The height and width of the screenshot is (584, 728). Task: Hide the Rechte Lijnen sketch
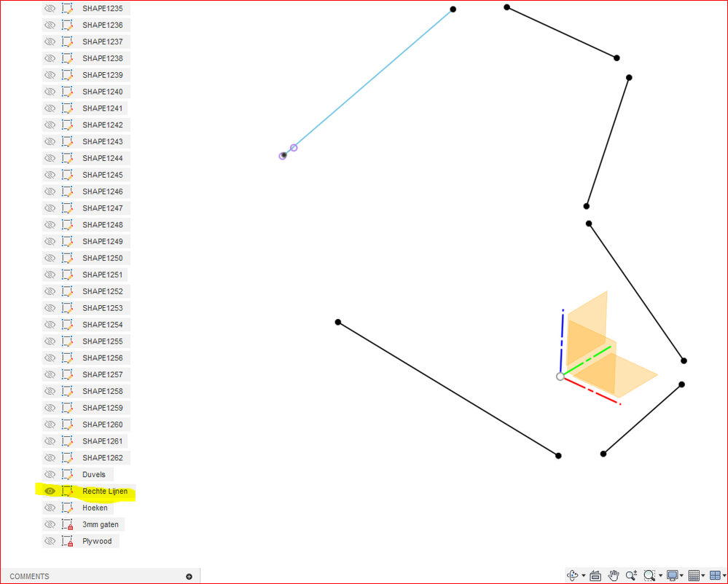[50, 491]
